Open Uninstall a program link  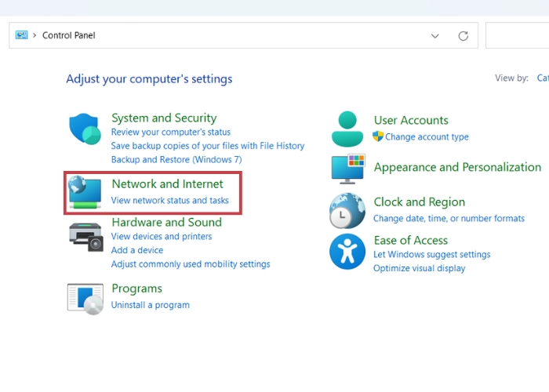pos(150,305)
